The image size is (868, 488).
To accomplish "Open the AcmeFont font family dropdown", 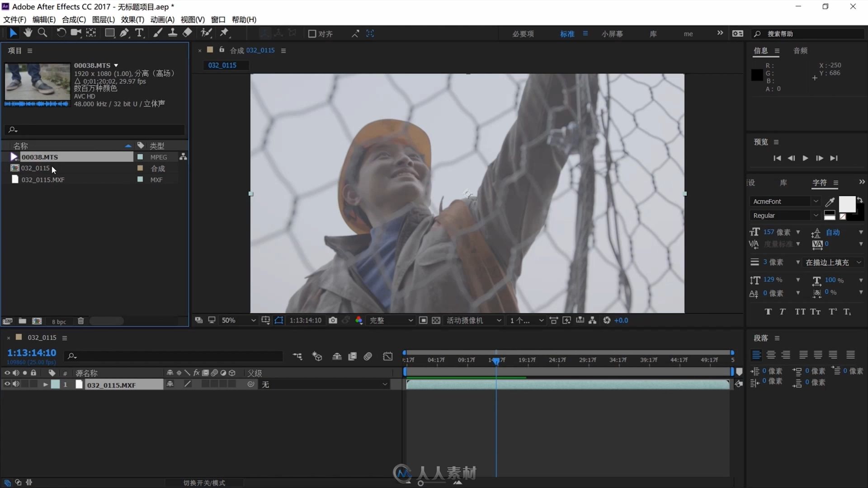I will point(785,202).
